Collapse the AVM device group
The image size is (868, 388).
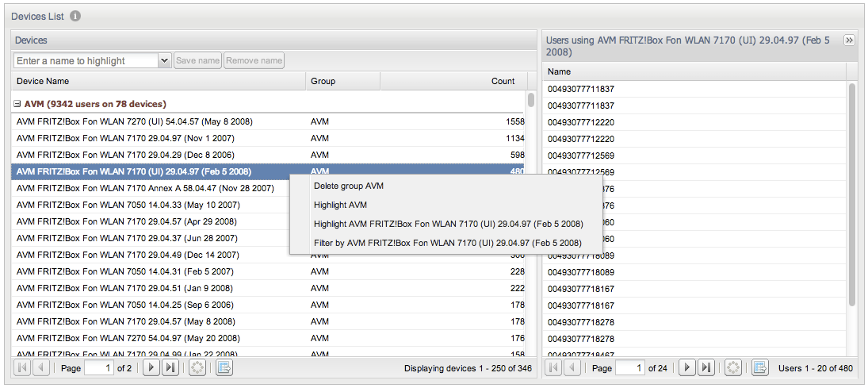pyautogui.click(x=17, y=104)
